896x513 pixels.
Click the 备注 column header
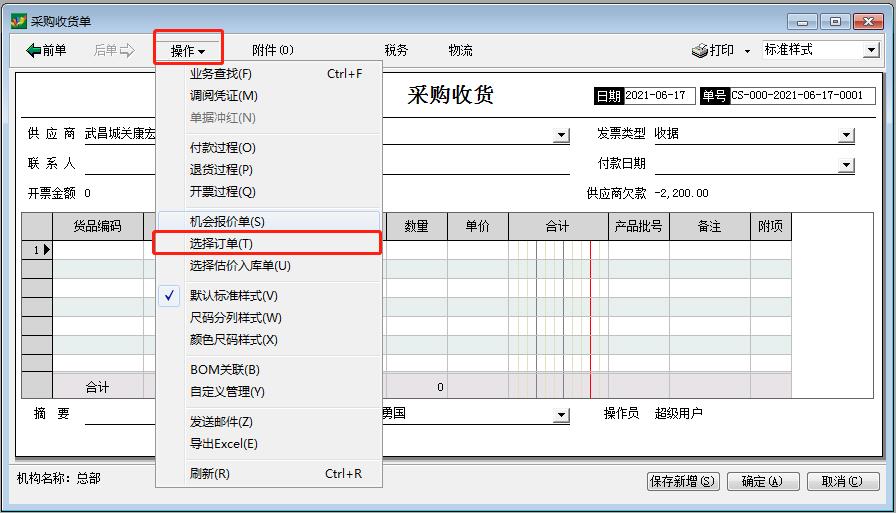(710, 226)
